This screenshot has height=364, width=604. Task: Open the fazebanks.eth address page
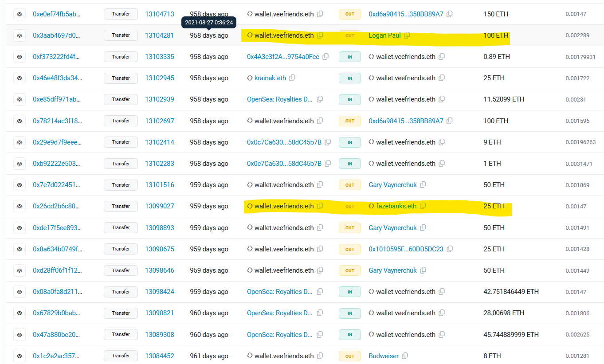tap(396, 206)
